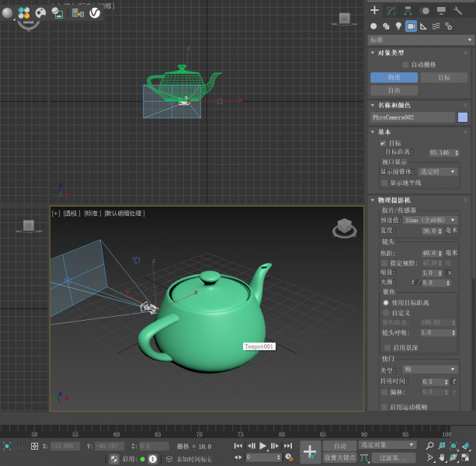Toggle Isolate Selection icon in status bar
Image resolution: width=476 pixels, height=466 pixels.
click(7, 446)
